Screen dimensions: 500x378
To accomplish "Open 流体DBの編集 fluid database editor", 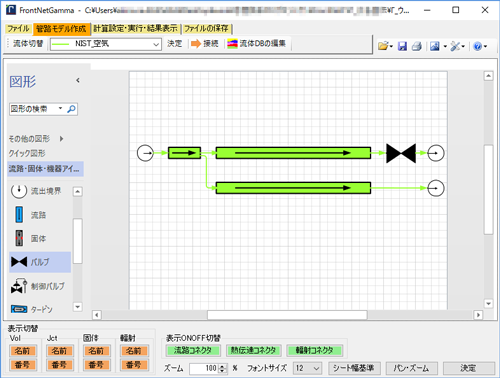I will point(256,44).
